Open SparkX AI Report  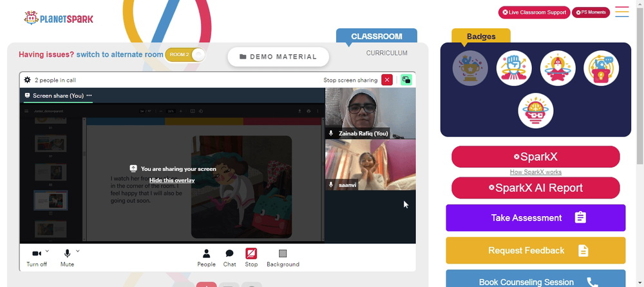pyautogui.click(x=536, y=188)
